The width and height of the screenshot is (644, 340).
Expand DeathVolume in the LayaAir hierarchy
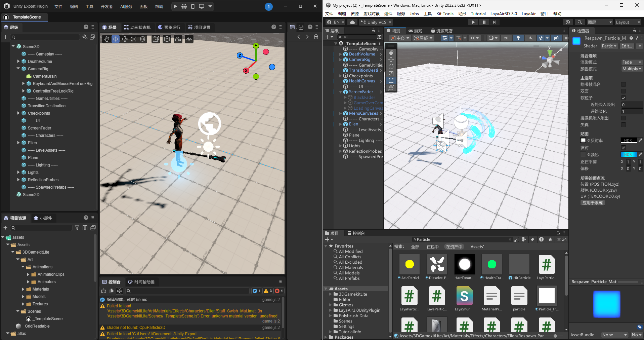(x=18, y=62)
